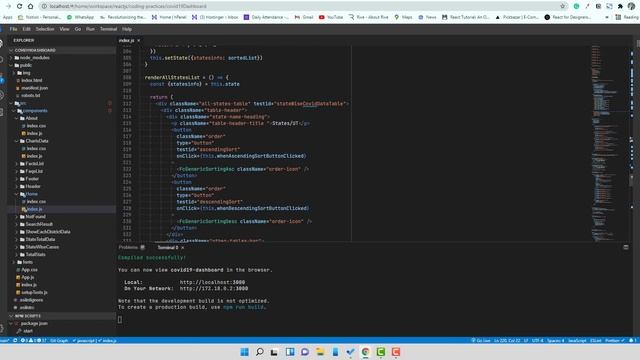Open the Windows Start button
The image size is (640, 360).
244,352
